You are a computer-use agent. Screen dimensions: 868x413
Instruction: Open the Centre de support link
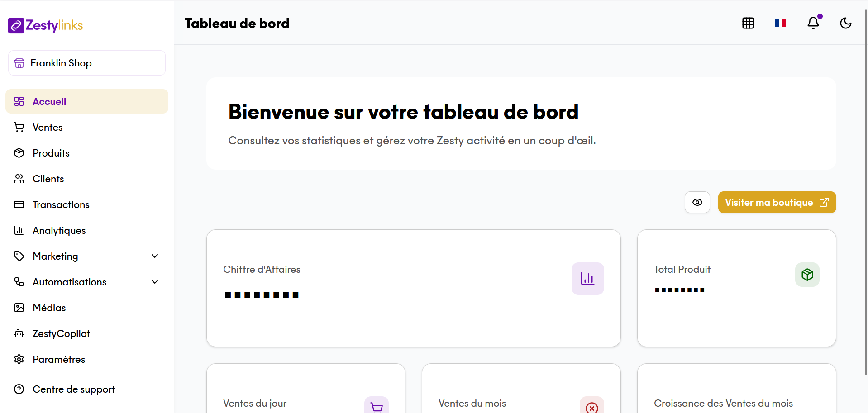74,389
